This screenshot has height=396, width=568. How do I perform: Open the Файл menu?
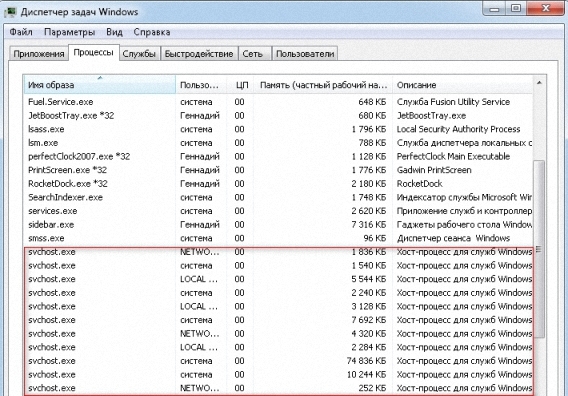(x=21, y=32)
